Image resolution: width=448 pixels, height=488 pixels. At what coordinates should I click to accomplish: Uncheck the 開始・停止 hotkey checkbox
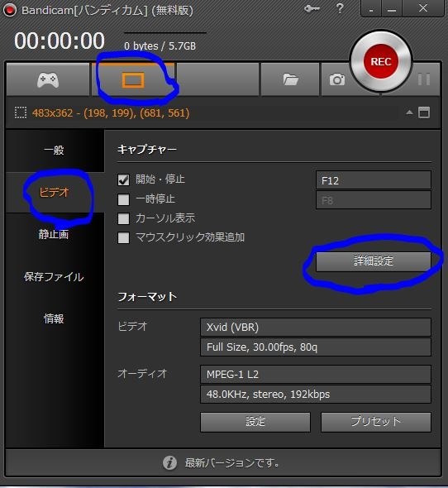(x=123, y=179)
